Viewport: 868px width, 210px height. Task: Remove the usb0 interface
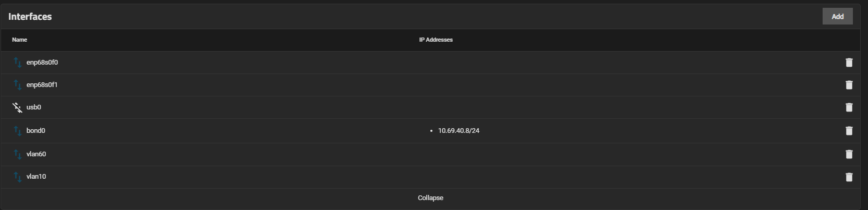[849, 107]
